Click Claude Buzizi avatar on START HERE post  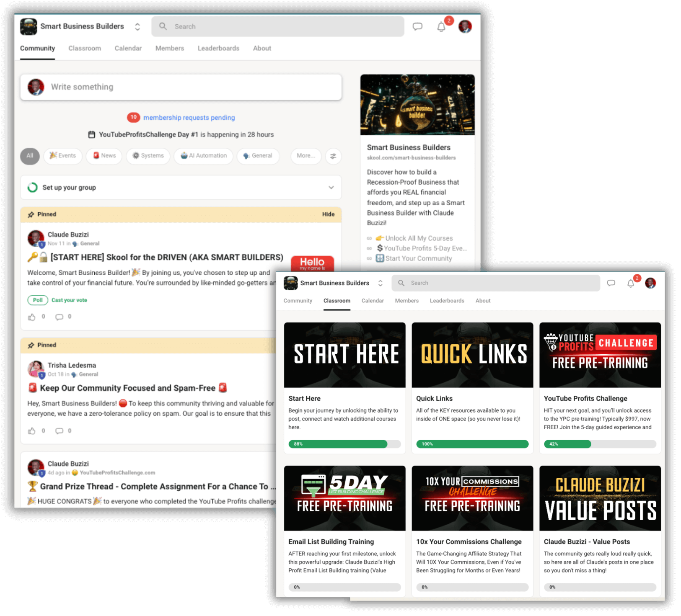click(36, 238)
